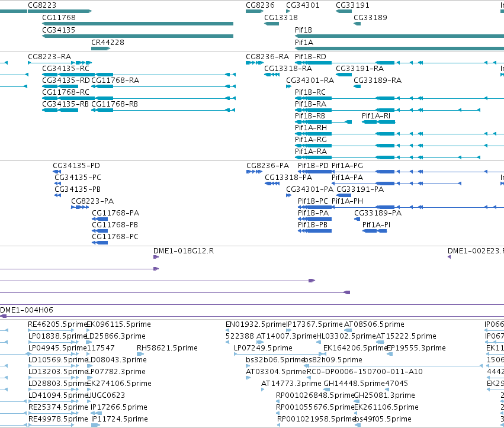The width and height of the screenshot is (504, 428).
Task: Click transcript CG11768-RC
Action: (x=66, y=92)
